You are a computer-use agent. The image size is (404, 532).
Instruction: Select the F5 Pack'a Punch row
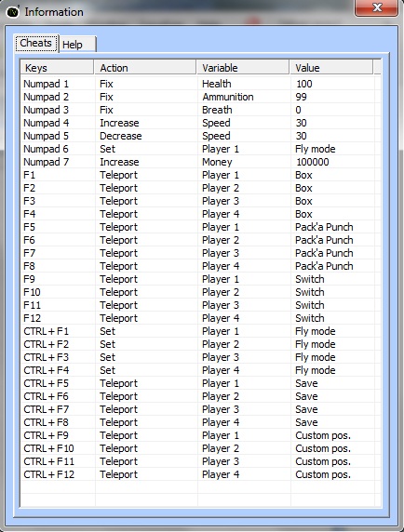[201, 227]
